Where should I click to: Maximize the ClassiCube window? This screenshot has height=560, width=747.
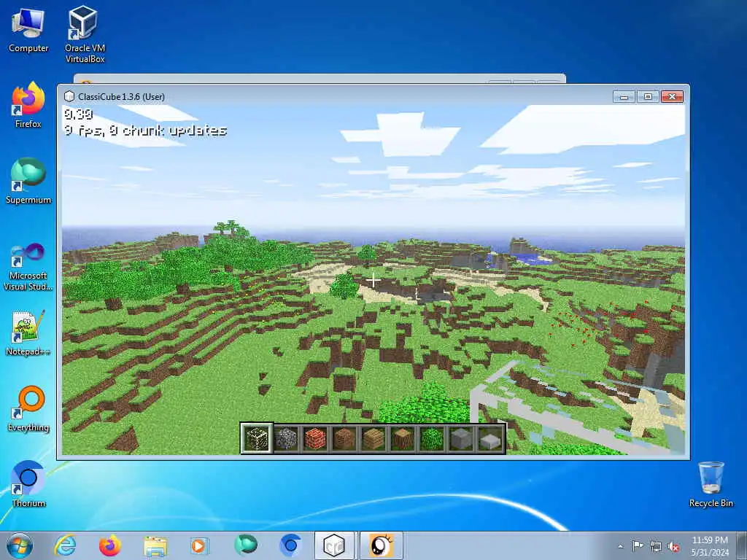coord(648,97)
